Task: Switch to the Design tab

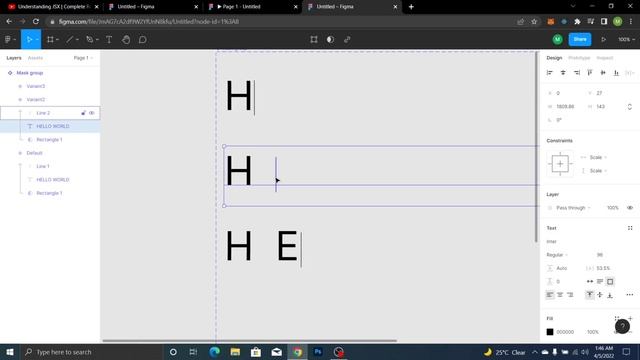Action: point(554,58)
